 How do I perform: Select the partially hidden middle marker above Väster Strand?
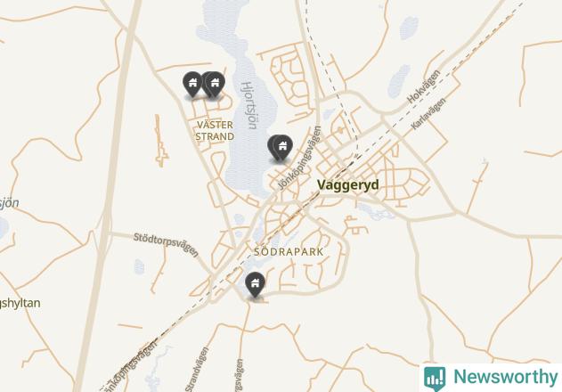(206, 84)
